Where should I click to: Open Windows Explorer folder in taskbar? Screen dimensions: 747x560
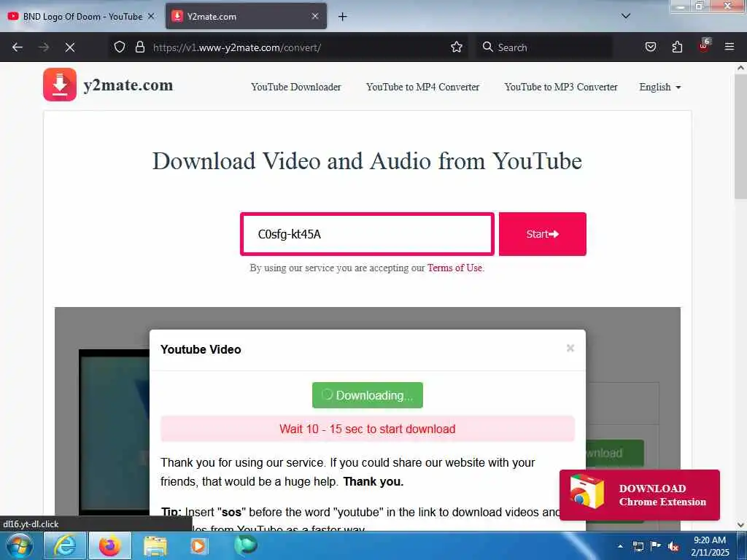click(155, 545)
